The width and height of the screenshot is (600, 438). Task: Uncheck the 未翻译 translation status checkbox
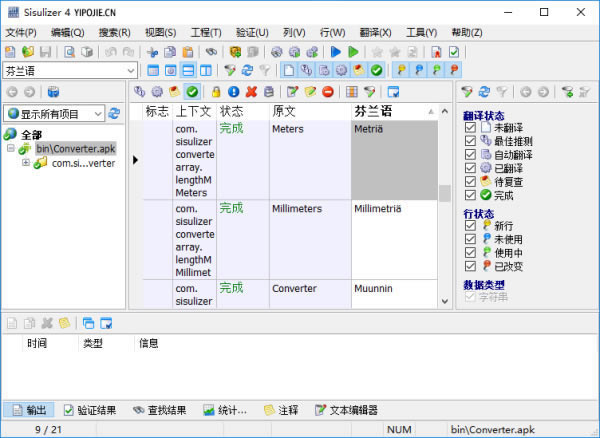point(470,127)
